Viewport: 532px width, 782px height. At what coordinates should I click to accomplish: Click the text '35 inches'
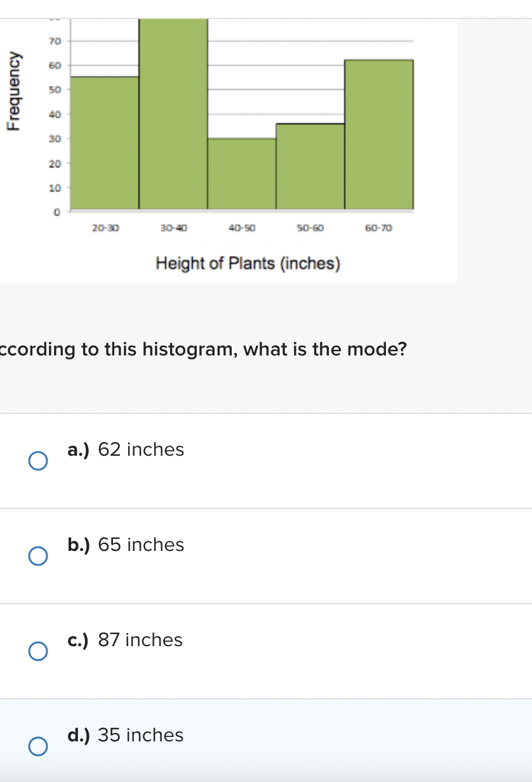[x=140, y=735]
